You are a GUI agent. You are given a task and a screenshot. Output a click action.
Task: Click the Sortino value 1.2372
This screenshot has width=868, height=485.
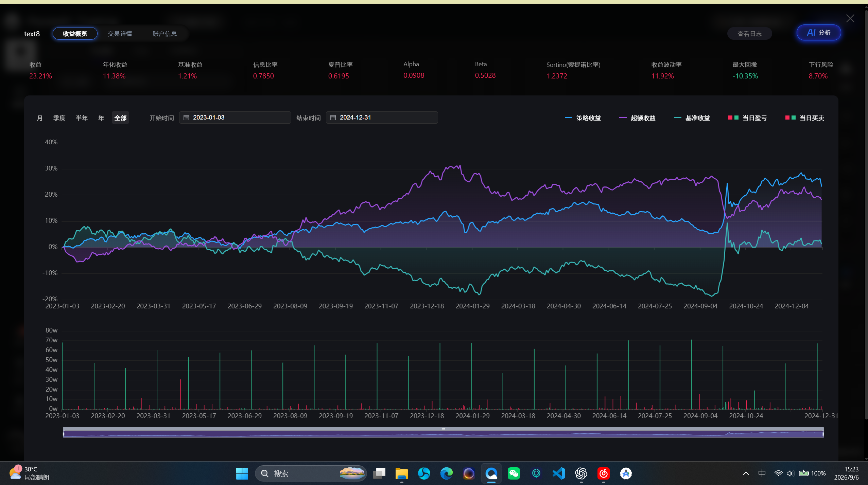coord(557,76)
